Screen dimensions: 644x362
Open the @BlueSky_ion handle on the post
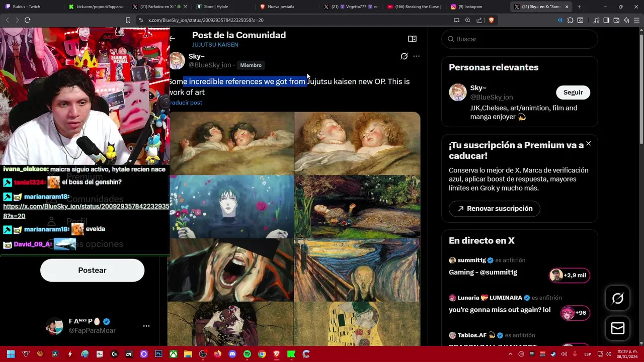click(210, 65)
